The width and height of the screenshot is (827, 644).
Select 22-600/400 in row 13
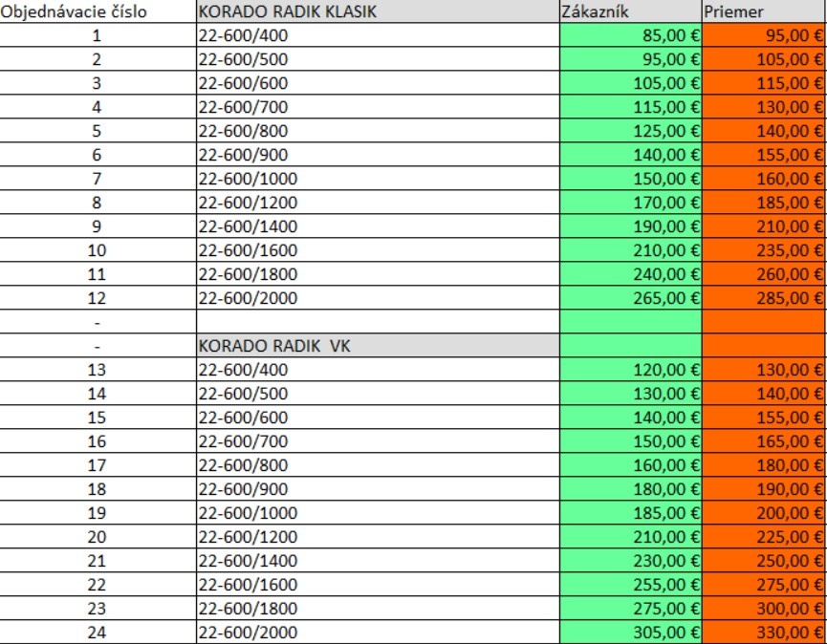pos(378,370)
